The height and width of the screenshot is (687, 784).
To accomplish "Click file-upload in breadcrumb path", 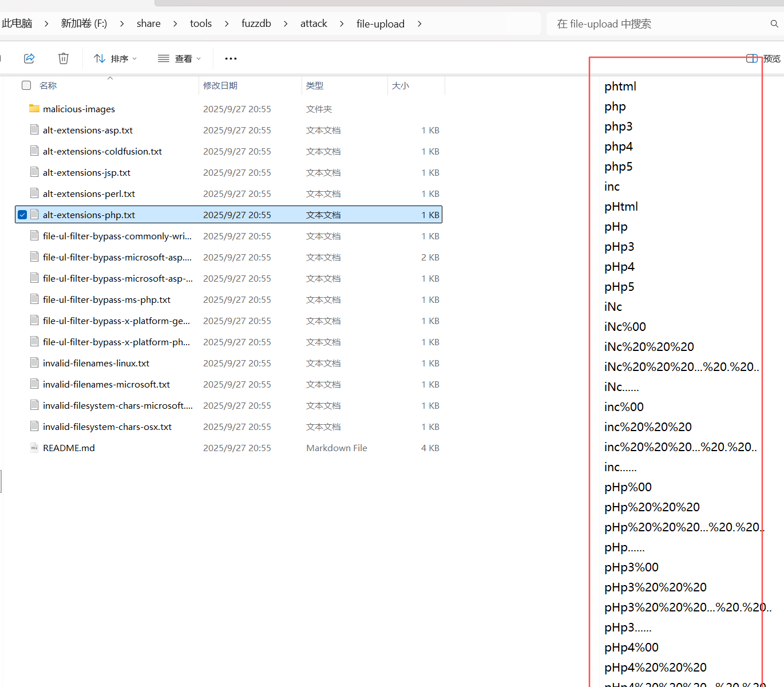I will pos(381,23).
